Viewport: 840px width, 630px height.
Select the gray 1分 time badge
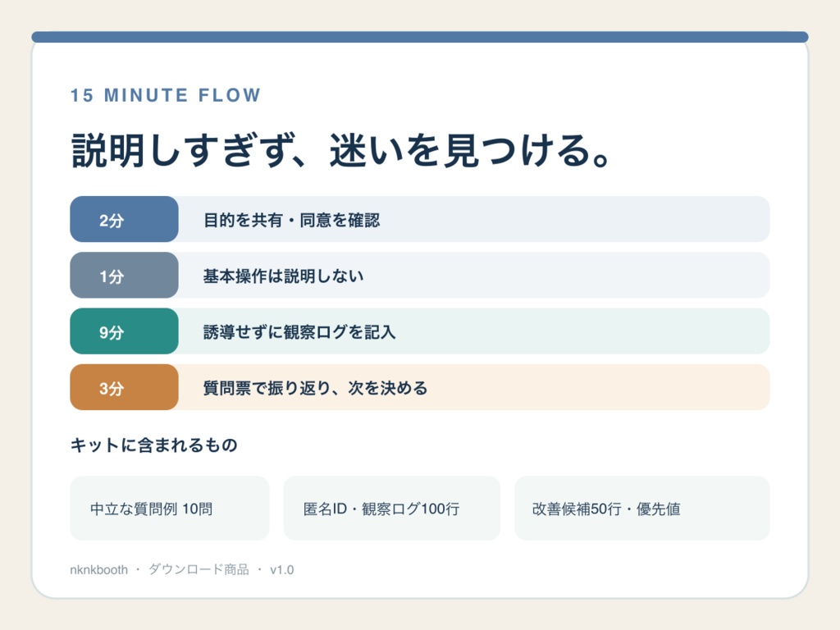click(x=125, y=276)
